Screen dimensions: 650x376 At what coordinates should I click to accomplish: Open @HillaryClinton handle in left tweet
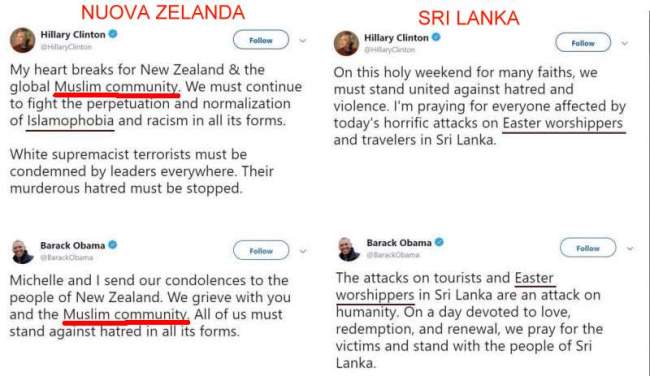[66, 47]
